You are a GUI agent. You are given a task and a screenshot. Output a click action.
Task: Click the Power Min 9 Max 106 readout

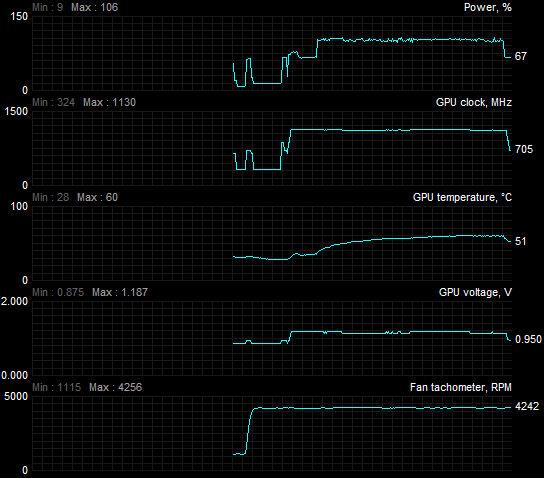(x=75, y=7)
